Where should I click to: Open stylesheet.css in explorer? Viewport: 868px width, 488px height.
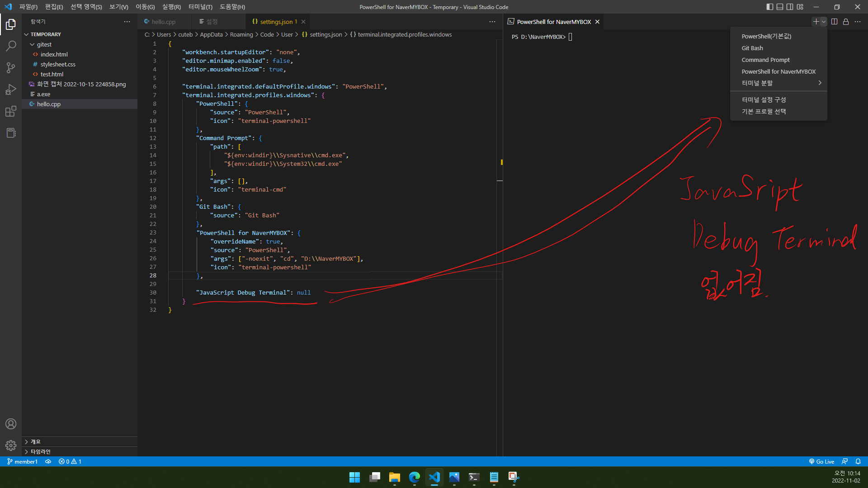coord(80,64)
